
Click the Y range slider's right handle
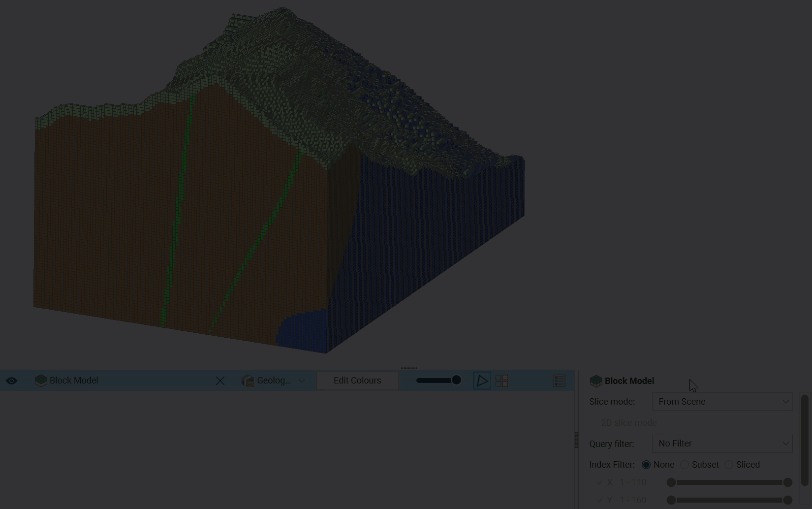click(x=787, y=500)
